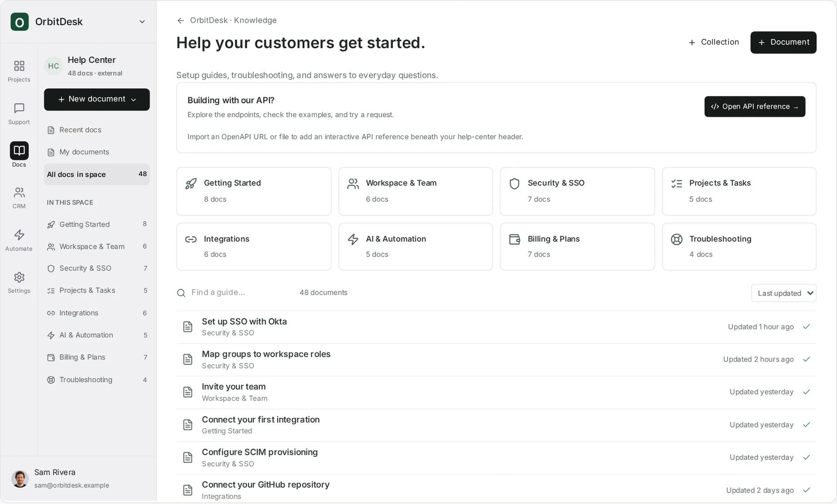Click the search magnifier icon
The width and height of the screenshot is (837, 504).
point(181,293)
